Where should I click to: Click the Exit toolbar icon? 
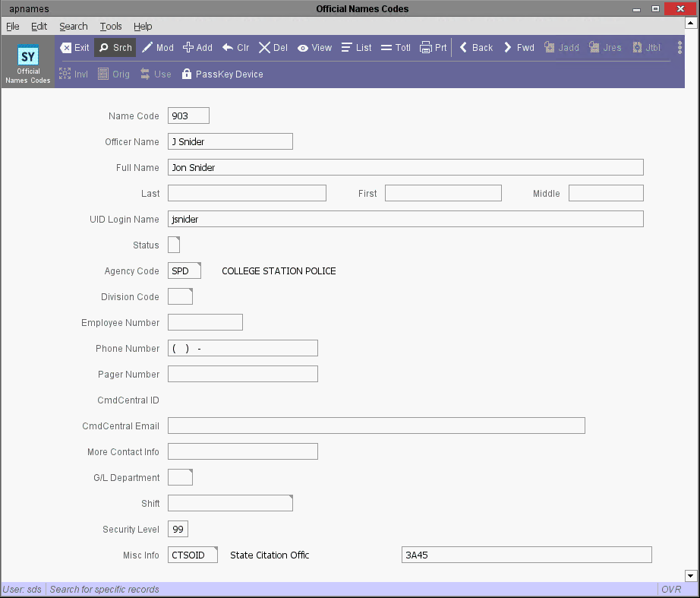pos(74,47)
